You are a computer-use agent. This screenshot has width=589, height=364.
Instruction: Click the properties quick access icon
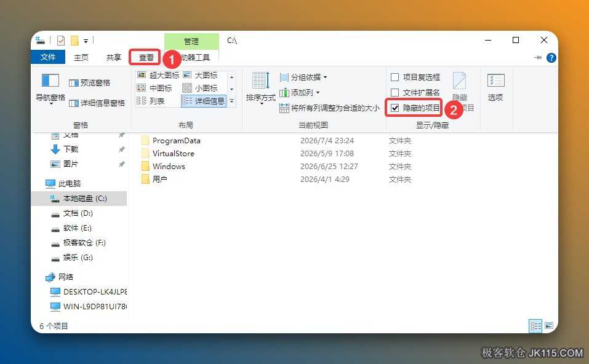pos(61,40)
